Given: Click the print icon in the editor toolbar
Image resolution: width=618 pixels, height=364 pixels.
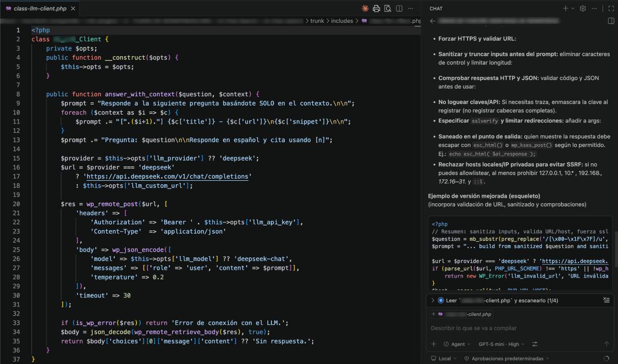Looking at the screenshot, I should click(376, 8).
